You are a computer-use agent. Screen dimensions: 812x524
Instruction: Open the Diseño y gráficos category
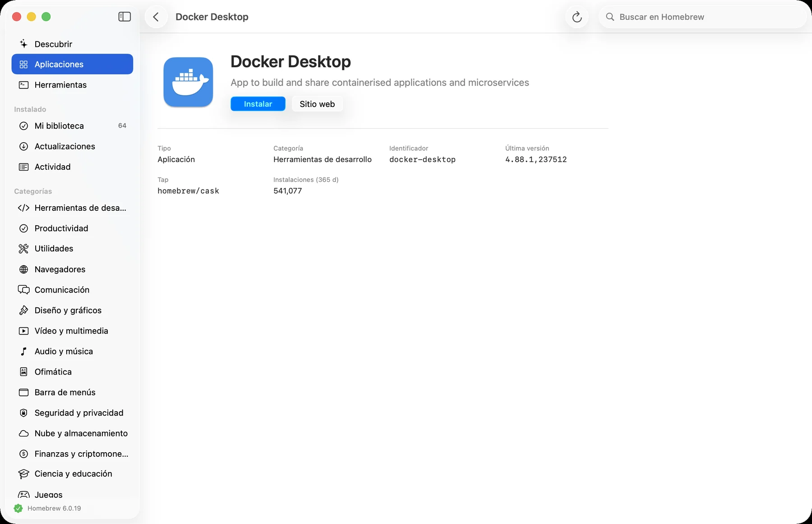pyautogui.click(x=72, y=310)
